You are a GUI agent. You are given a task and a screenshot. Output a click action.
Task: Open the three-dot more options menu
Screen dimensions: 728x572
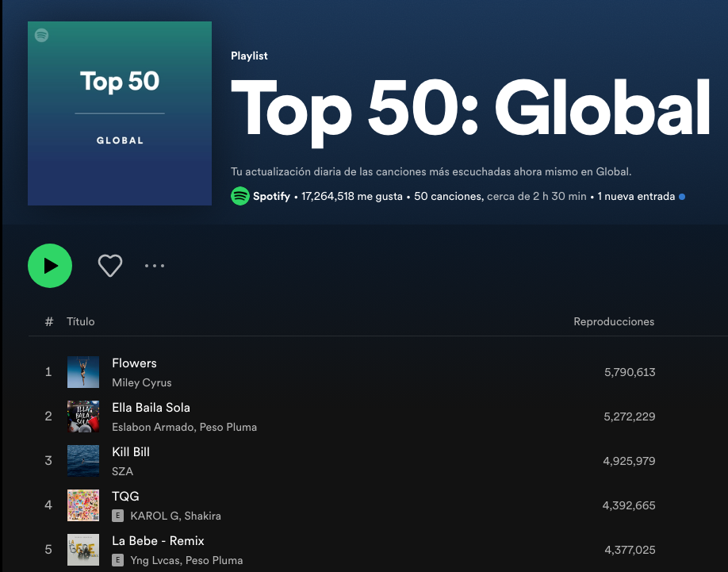click(155, 266)
